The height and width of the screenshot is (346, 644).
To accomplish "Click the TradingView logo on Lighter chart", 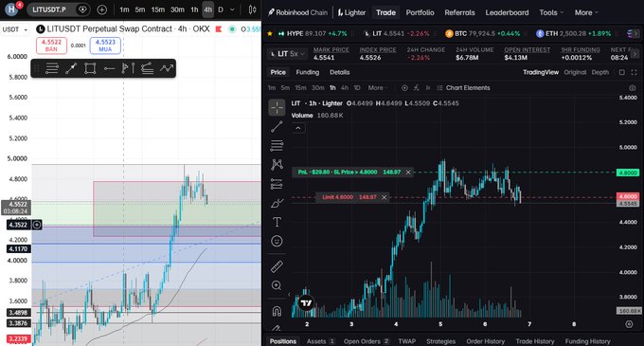I will click(306, 303).
